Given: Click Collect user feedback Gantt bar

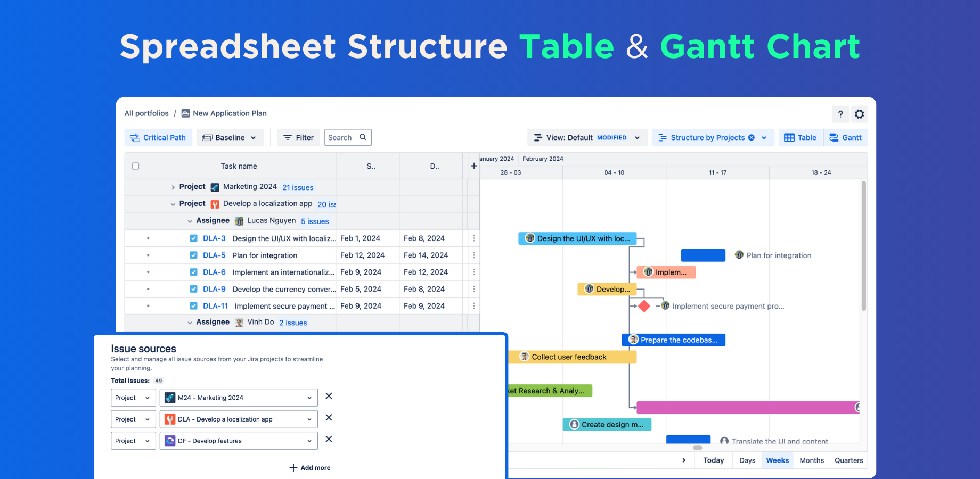Looking at the screenshot, I should [573, 357].
